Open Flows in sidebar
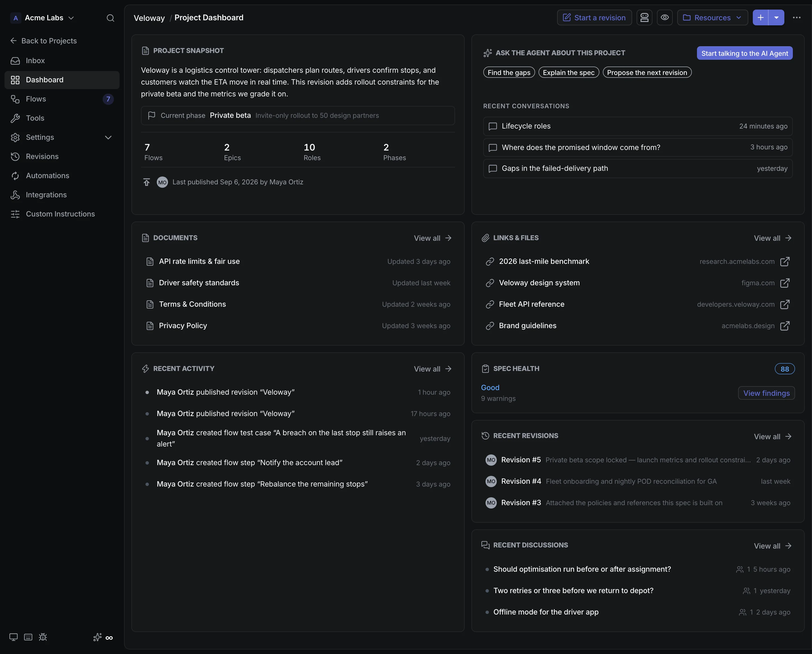Screen dimensions: 812x654 [62, 99]
